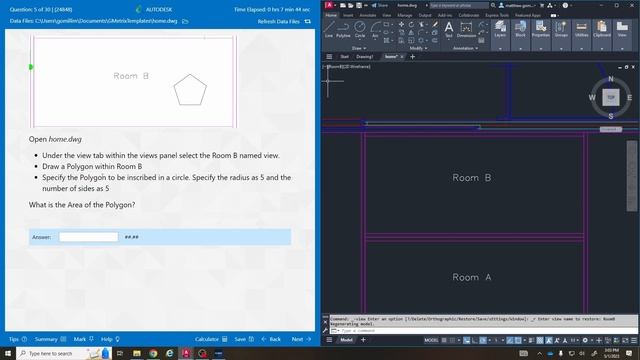Open the View panel button

tap(622, 29)
